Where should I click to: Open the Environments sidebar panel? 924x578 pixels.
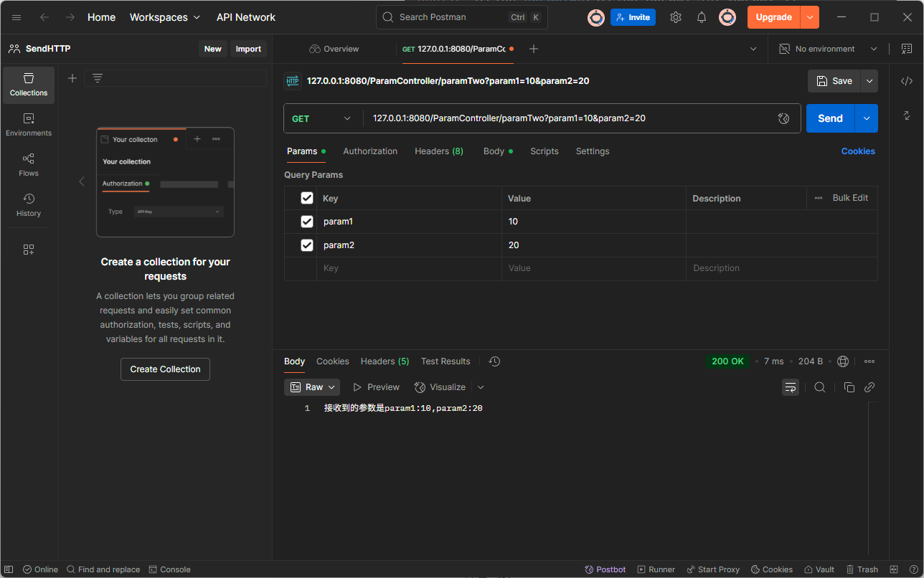tap(29, 125)
